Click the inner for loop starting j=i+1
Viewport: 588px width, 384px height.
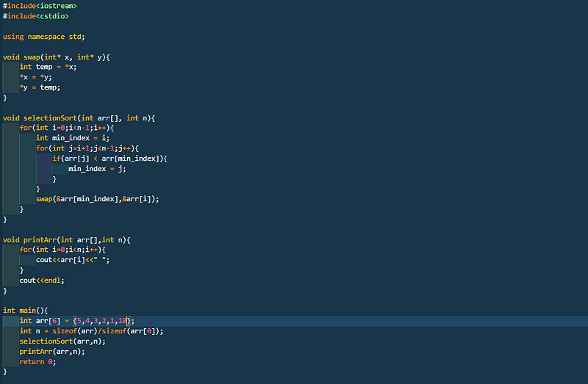pos(87,148)
